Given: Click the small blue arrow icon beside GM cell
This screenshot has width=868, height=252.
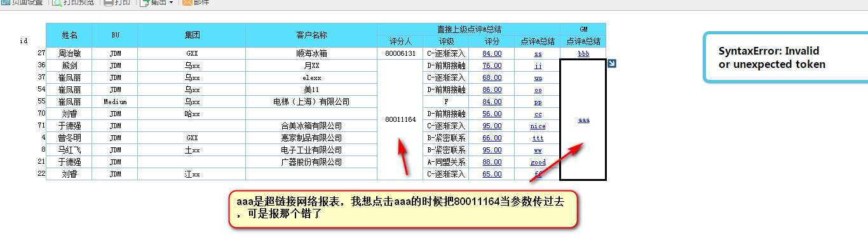Looking at the screenshot, I should 611,63.
